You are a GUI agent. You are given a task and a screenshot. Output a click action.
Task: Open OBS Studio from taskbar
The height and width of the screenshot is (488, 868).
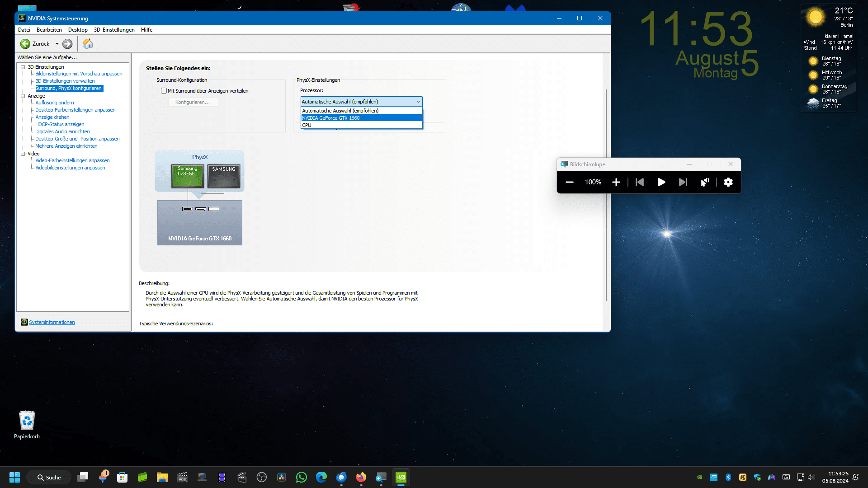pyautogui.click(x=262, y=477)
